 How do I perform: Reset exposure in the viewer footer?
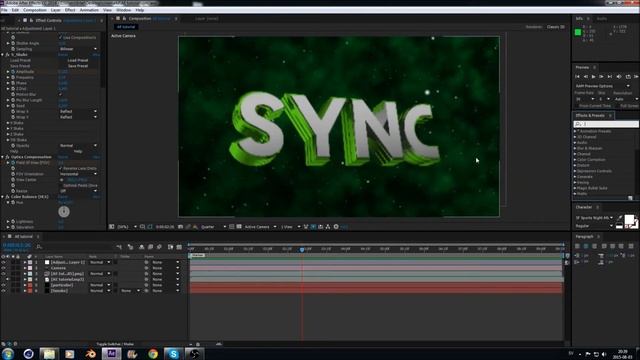coord(336,227)
